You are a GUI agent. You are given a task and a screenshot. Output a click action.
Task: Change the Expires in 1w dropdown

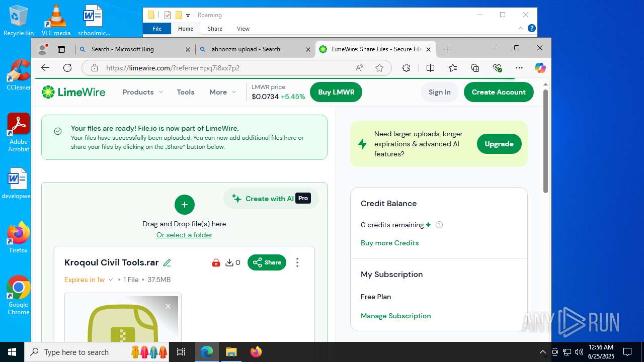(x=89, y=280)
